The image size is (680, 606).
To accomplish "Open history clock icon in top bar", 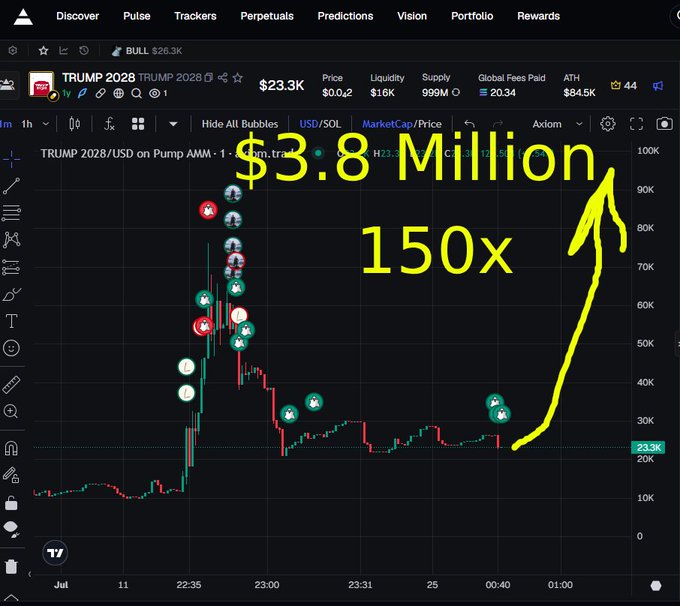I will pos(84,51).
